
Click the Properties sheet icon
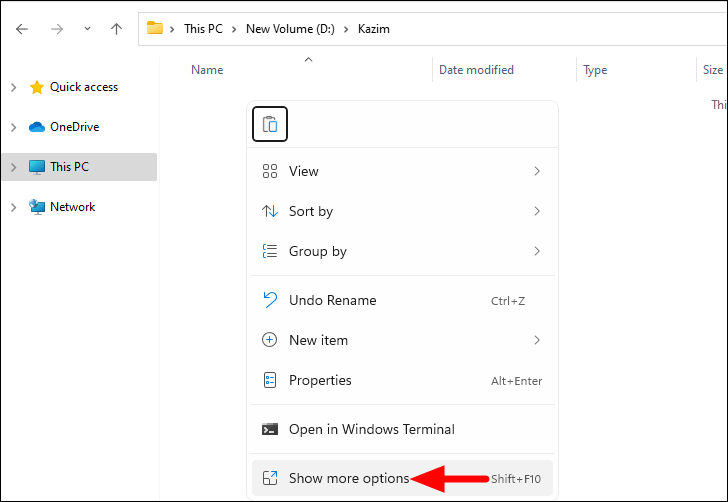point(270,380)
